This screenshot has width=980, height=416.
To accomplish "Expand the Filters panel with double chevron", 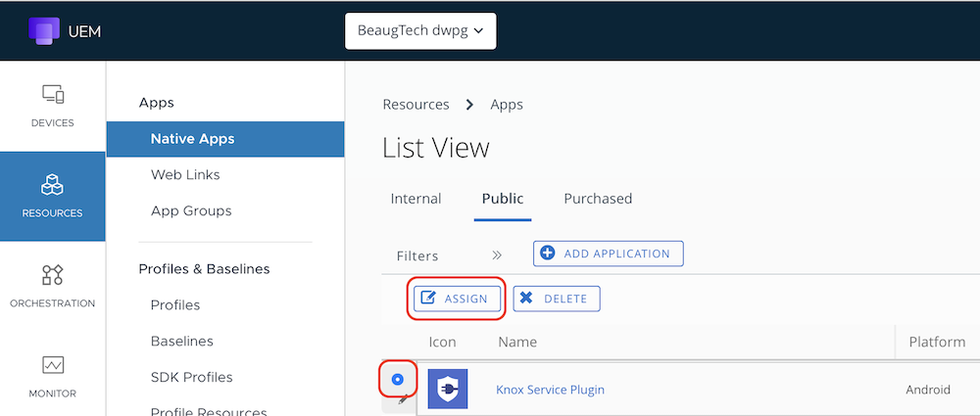I will tap(497, 254).
